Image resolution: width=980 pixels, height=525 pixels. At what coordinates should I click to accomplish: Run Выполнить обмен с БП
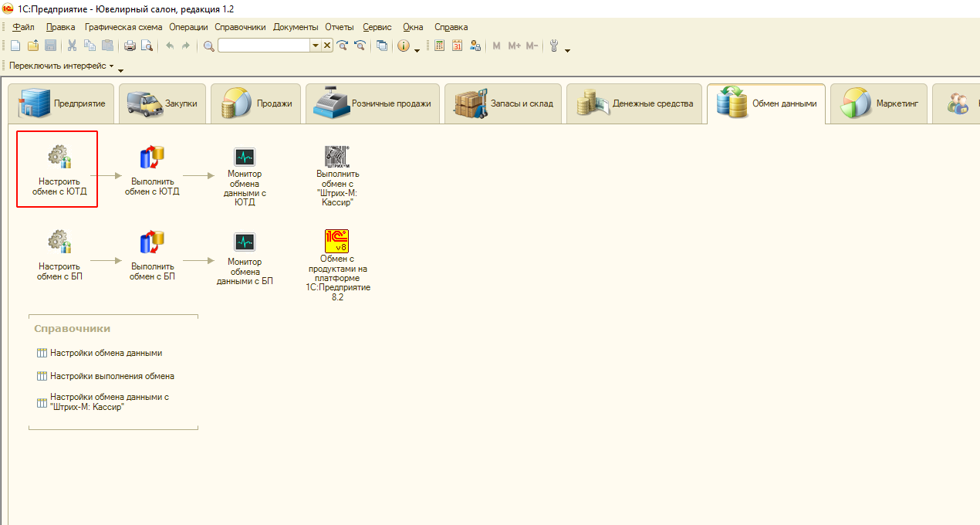pos(152,256)
